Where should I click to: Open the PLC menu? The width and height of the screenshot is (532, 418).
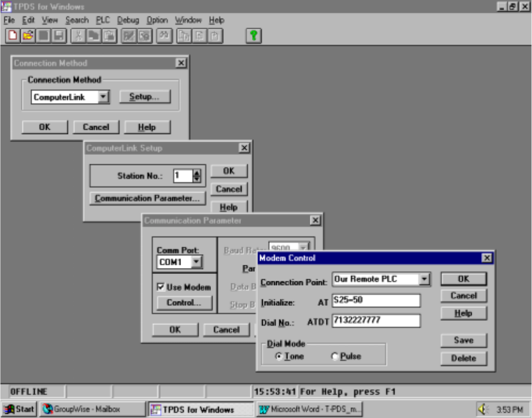point(102,20)
